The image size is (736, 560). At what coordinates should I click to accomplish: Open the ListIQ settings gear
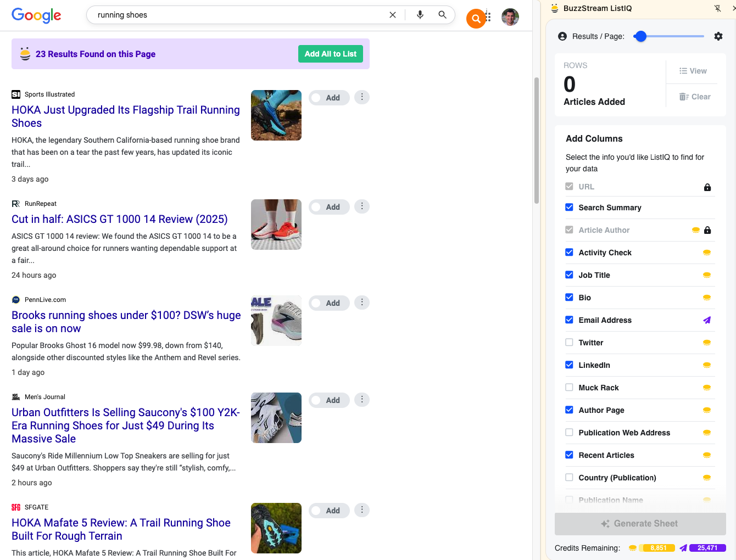point(718,36)
